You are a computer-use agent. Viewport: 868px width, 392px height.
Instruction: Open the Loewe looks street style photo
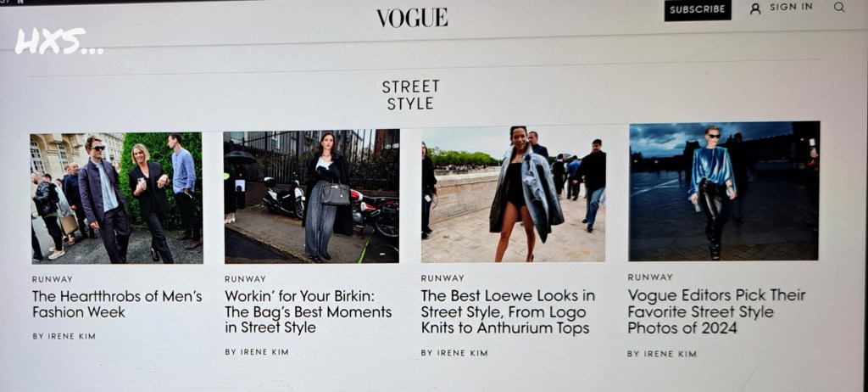coord(513,194)
